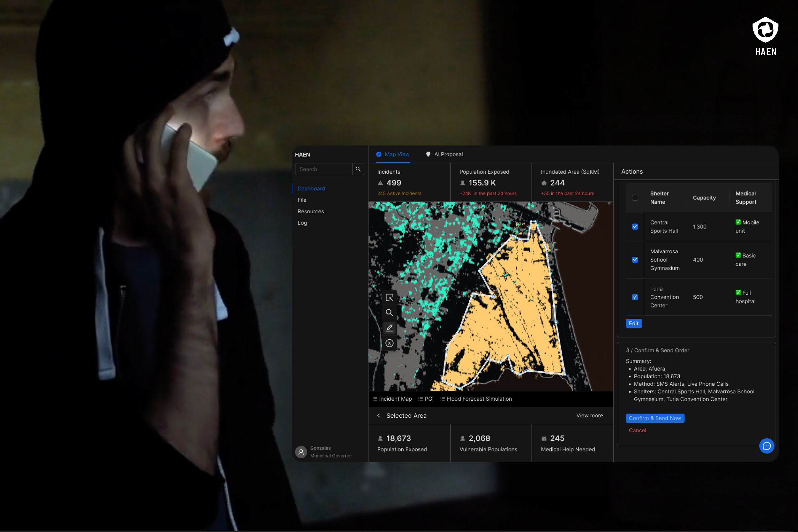Click the View more link
The width and height of the screenshot is (798, 532).
589,415
